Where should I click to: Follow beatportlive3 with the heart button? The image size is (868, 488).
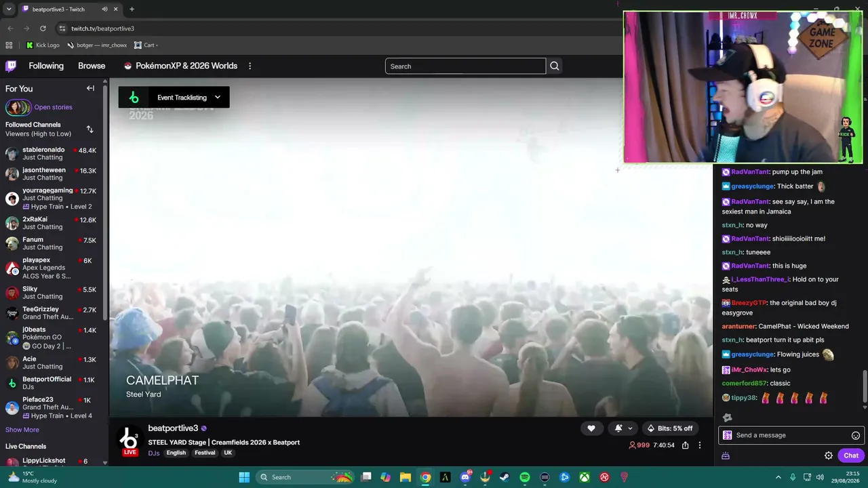coord(591,428)
